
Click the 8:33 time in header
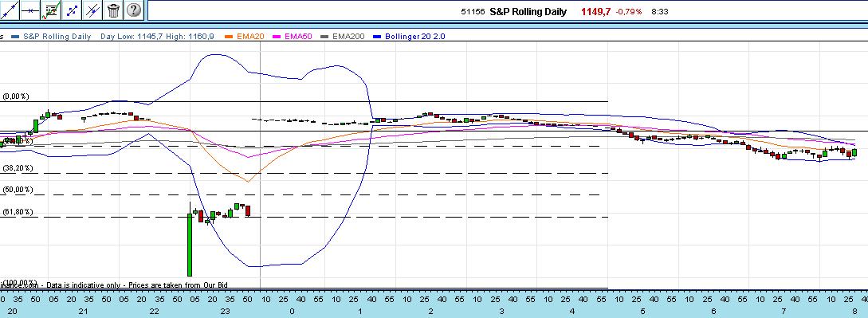660,11
